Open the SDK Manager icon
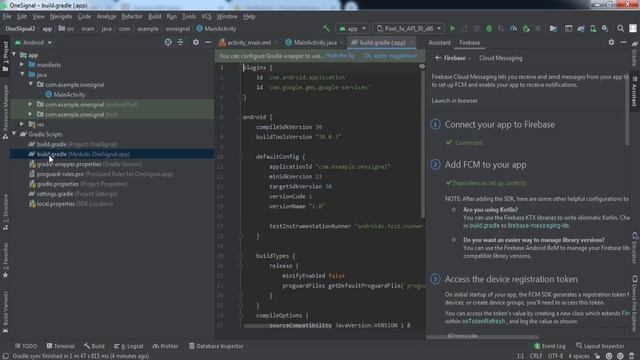 pos(605,29)
